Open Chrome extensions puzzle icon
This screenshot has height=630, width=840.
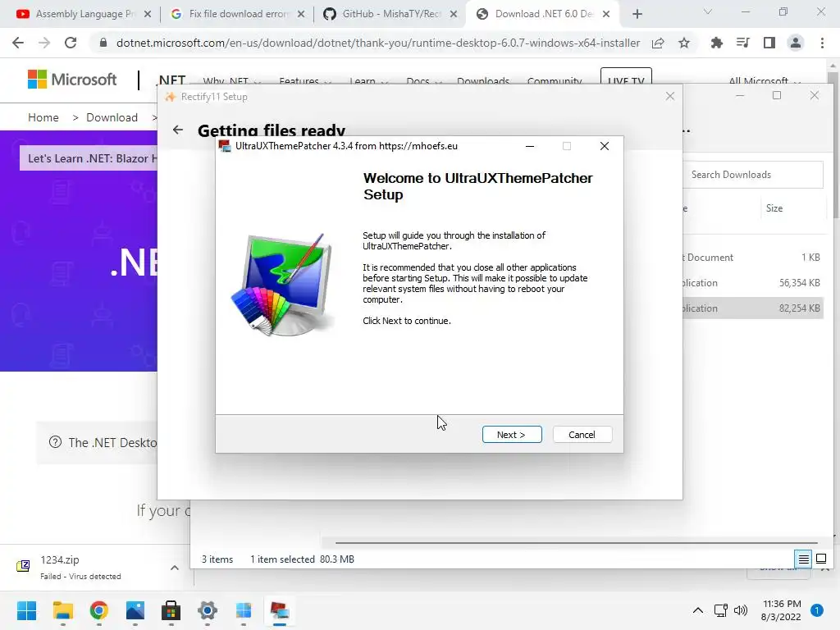click(716, 43)
